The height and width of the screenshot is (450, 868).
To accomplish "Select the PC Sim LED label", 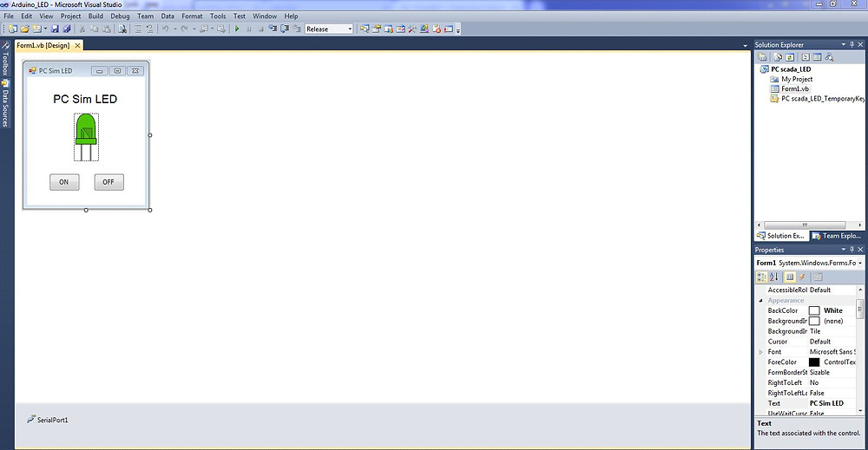I will pos(85,99).
